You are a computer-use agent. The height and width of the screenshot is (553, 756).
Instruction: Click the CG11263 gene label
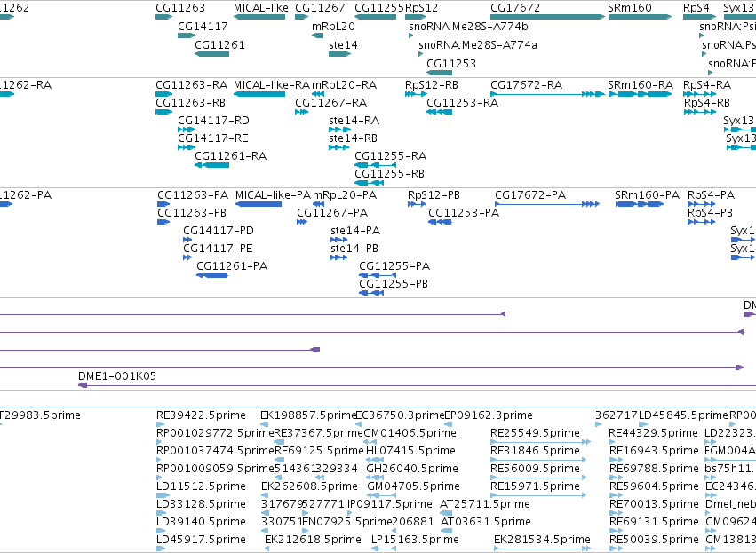click(179, 8)
